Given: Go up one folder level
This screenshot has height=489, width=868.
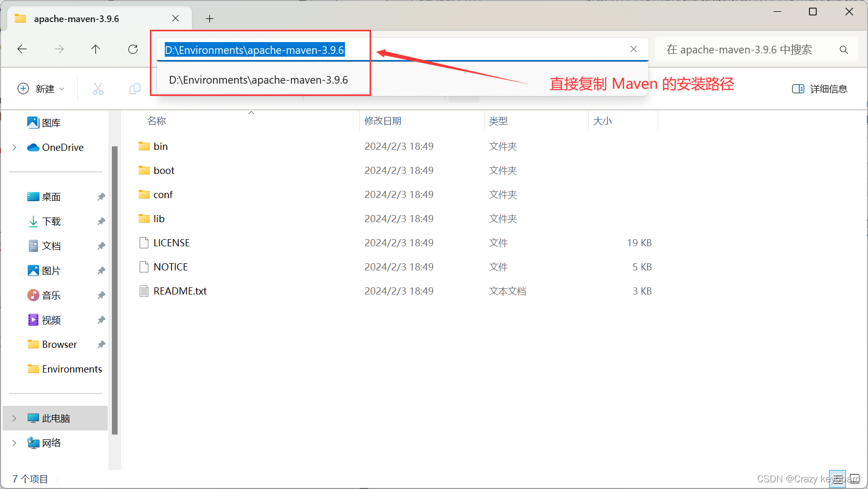Looking at the screenshot, I should (95, 49).
